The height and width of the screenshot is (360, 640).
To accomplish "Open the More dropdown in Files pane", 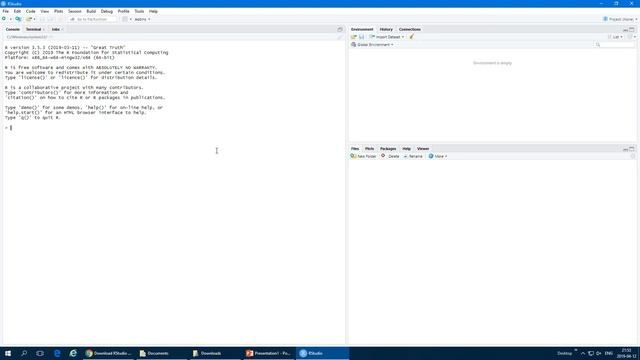I will [438, 156].
